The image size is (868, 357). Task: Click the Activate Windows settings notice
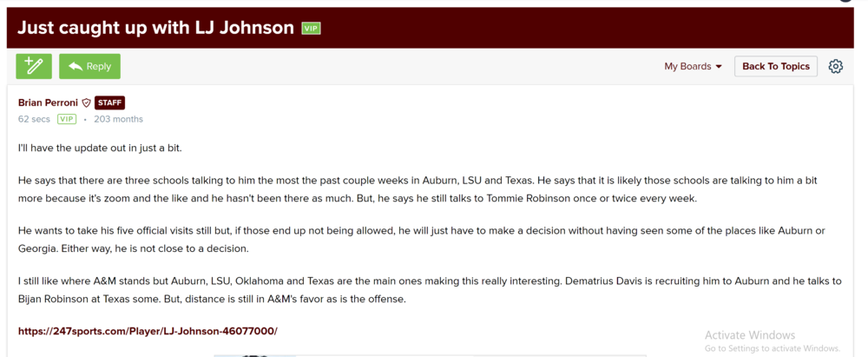coord(771,341)
